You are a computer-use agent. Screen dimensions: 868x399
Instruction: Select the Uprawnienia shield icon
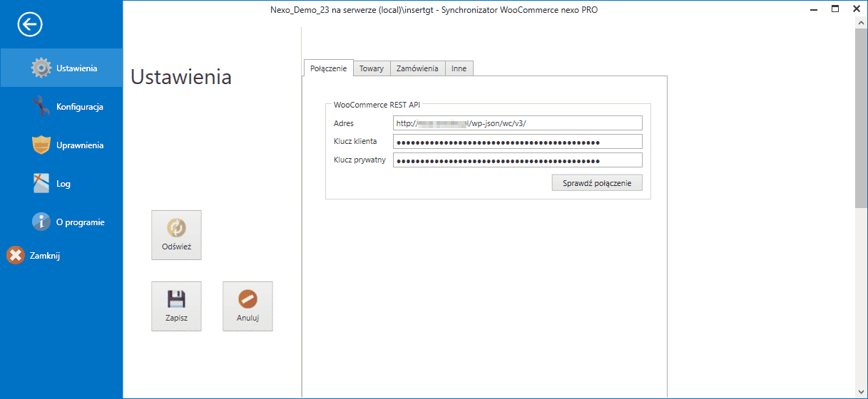42,145
